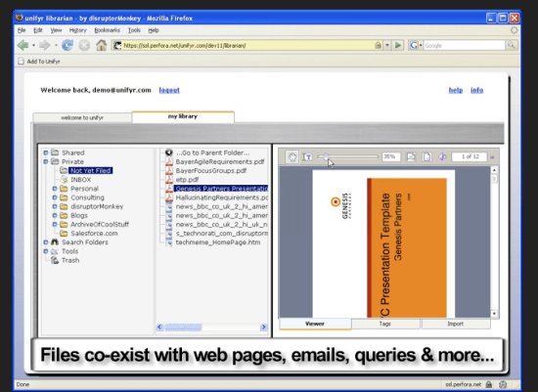Screen dimensions: 538x392
Task: Select HallucinatingRequirements file in list
Action: click(222, 197)
